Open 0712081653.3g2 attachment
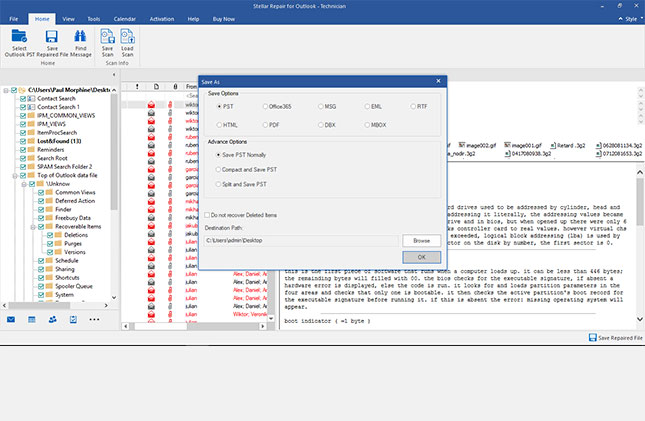This screenshot has height=421, width=645. [x=619, y=154]
